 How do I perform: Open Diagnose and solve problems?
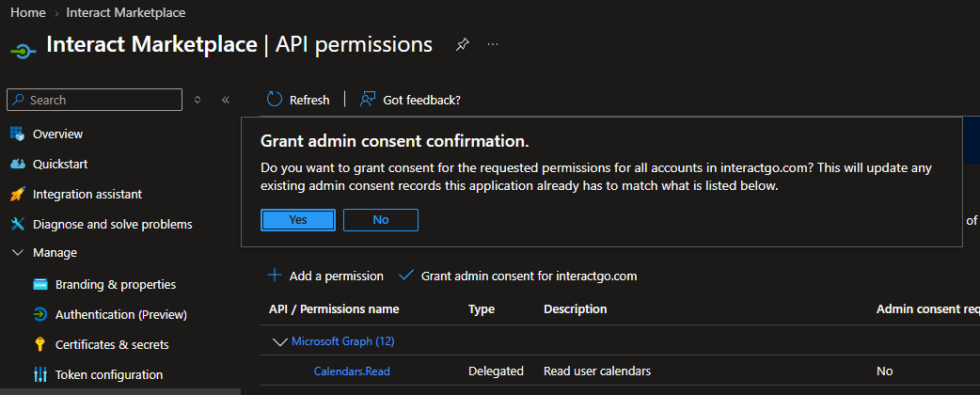pos(113,225)
